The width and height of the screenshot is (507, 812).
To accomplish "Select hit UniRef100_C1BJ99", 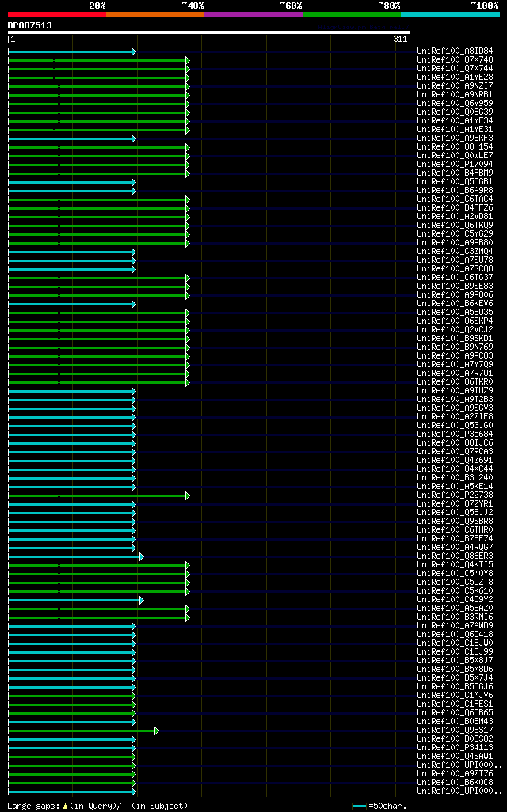I will (455, 651).
